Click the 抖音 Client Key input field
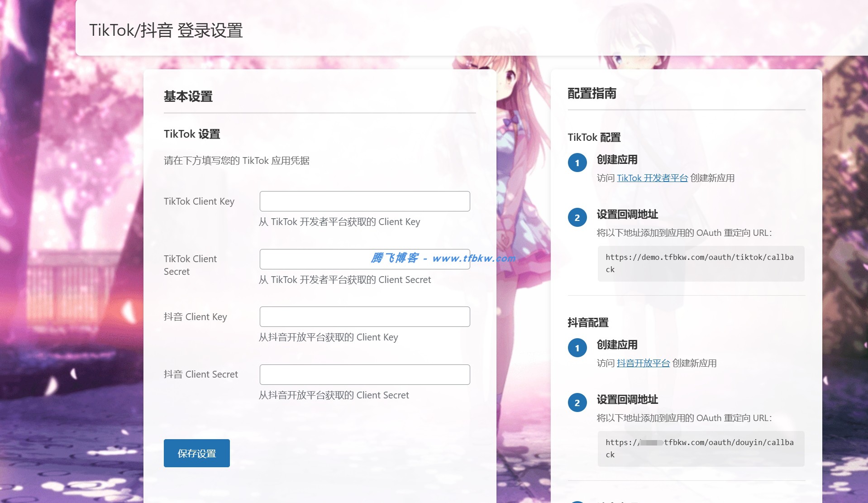This screenshot has width=868, height=503. 364,316
